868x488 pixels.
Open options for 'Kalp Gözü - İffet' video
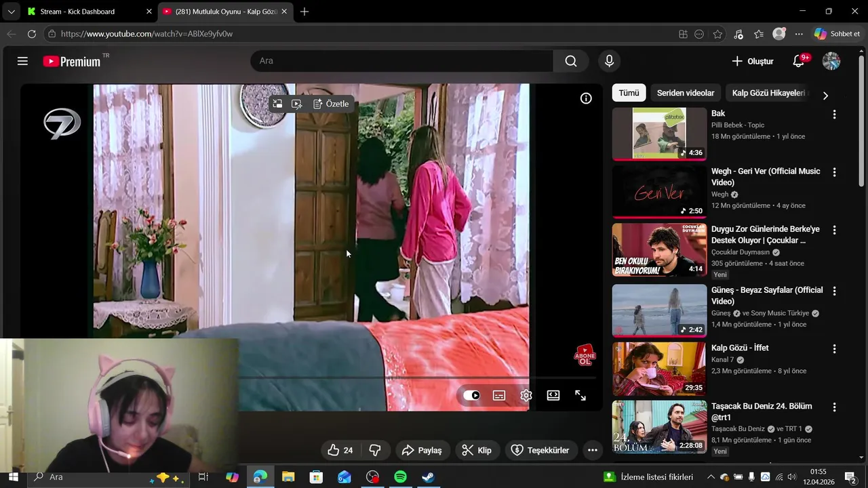pos(835,349)
